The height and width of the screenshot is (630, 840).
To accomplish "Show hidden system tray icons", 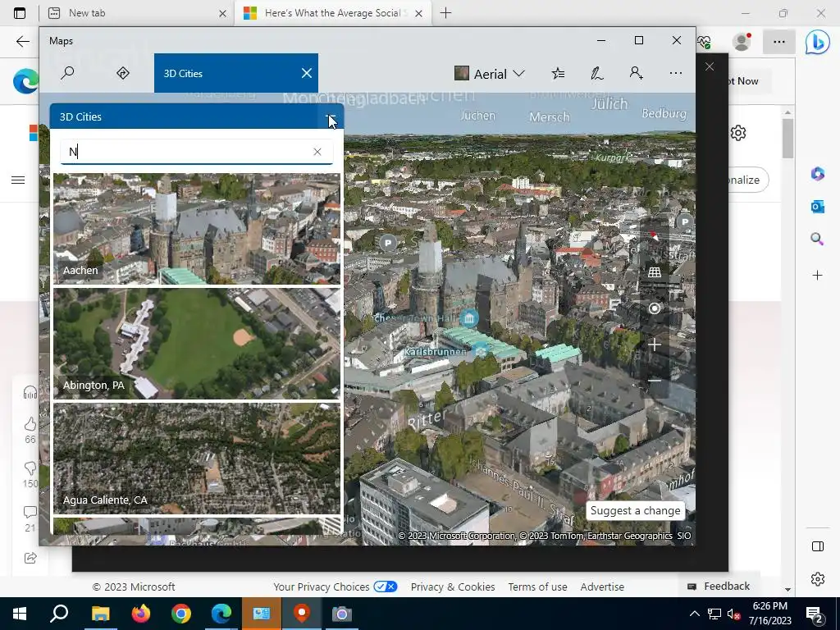I will pyautogui.click(x=694, y=614).
